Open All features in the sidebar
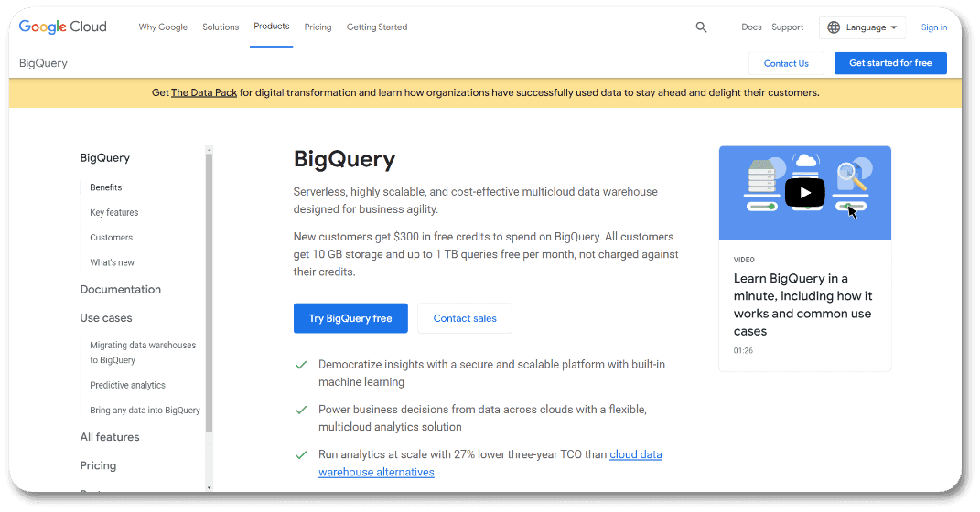 pos(110,437)
